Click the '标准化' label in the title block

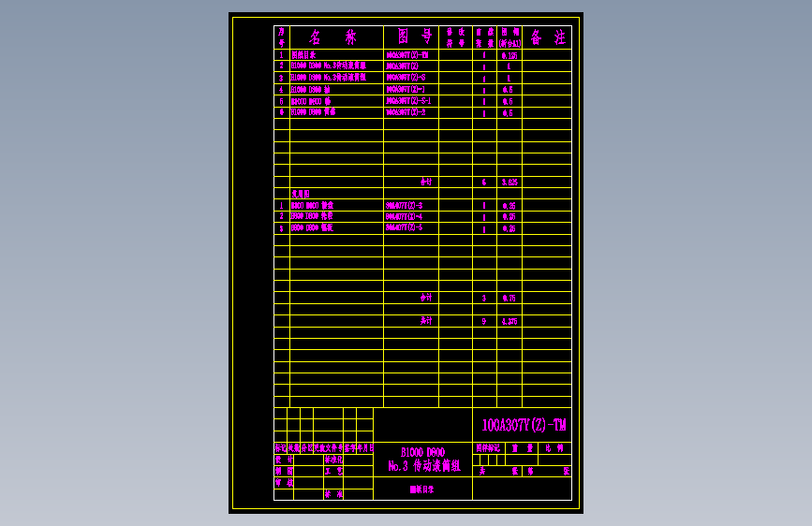click(333, 460)
